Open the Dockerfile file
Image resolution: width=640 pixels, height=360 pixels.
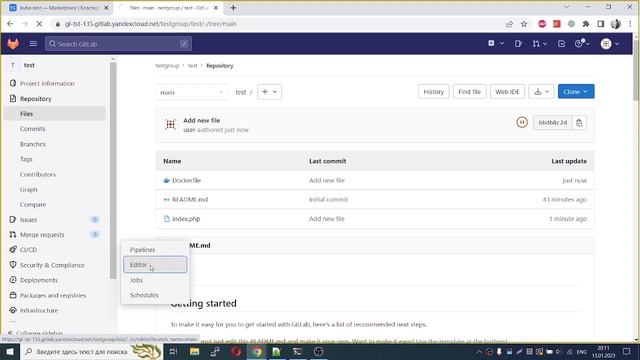pyautogui.click(x=187, y=180)
